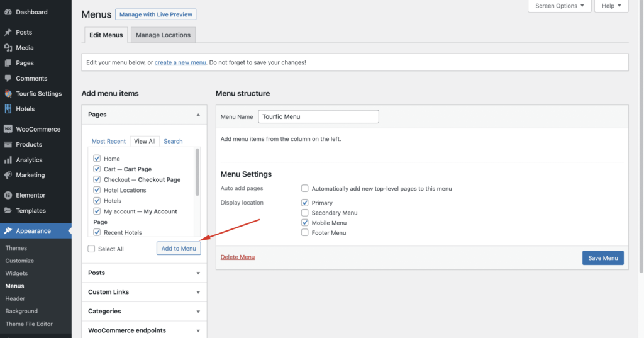Open the Header submenu item
This screenshot has height=338, width=644.
point(15,298)
